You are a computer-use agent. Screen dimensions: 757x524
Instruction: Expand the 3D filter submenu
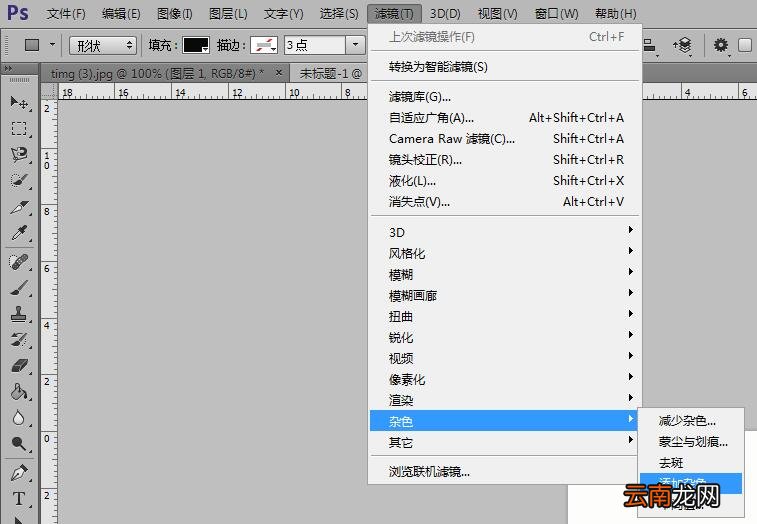coord(505,232)
